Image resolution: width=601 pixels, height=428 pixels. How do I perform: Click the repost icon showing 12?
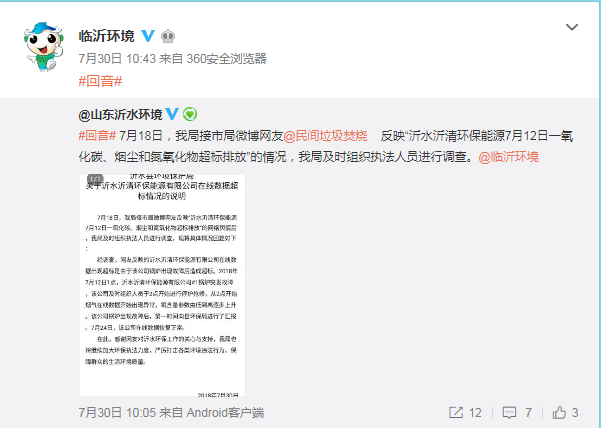tap(465, 413)
